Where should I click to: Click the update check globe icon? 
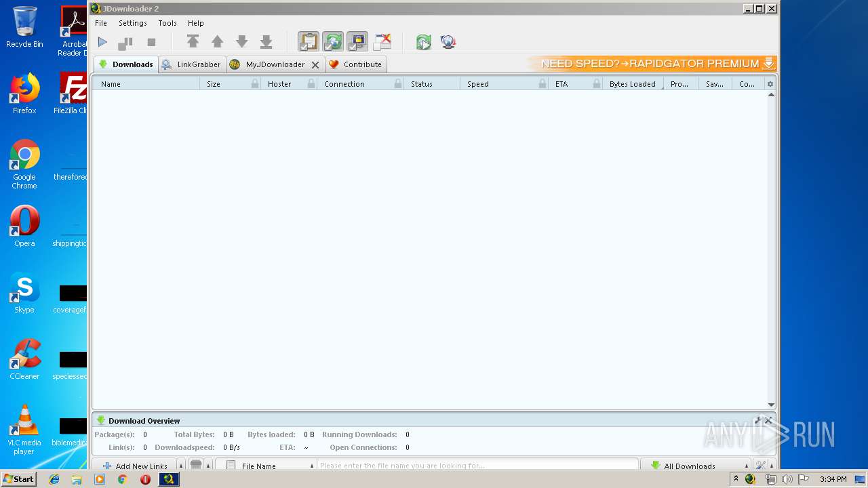point(448,42)
